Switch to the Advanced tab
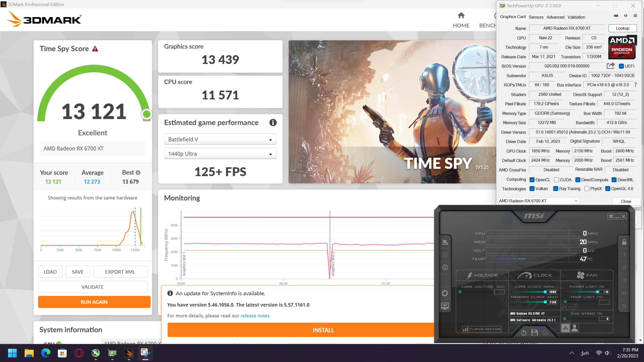The height and width of the screenshot is (362, 644). [x=555, y=17]
